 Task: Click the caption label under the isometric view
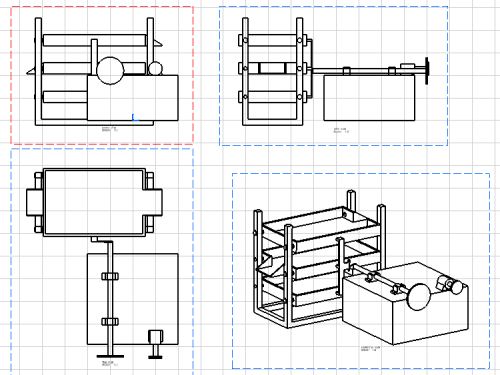coord(370,349)
